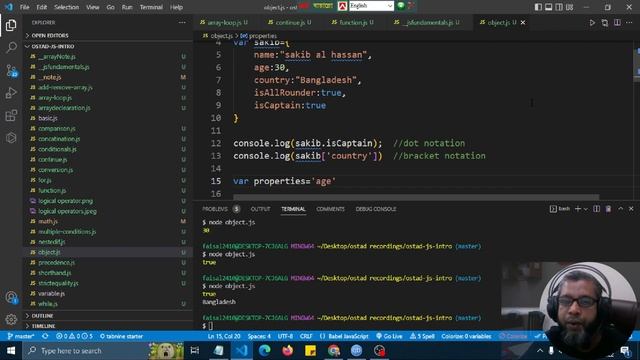The image size is (640, 360).
Task: Change UTF-8 encoding setting
Action: [x=285, y=336]
